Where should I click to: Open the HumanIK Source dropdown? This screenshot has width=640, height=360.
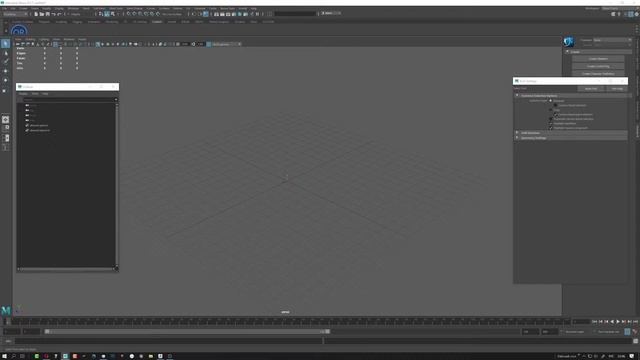point(612,45)
